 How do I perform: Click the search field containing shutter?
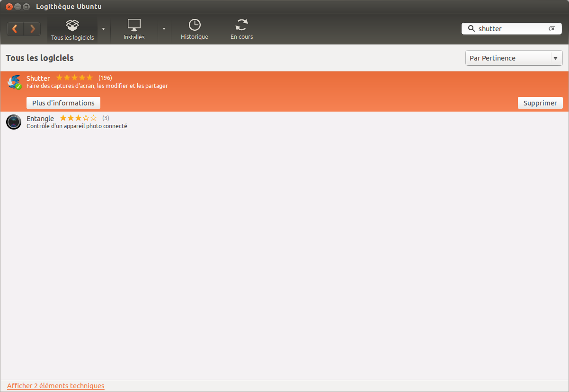(x=512, y=29)
